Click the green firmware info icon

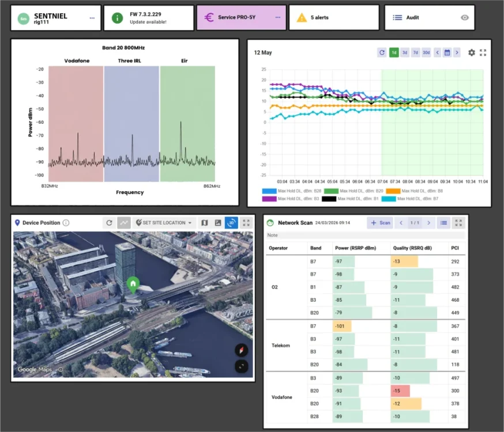click(x=117, y=18)
